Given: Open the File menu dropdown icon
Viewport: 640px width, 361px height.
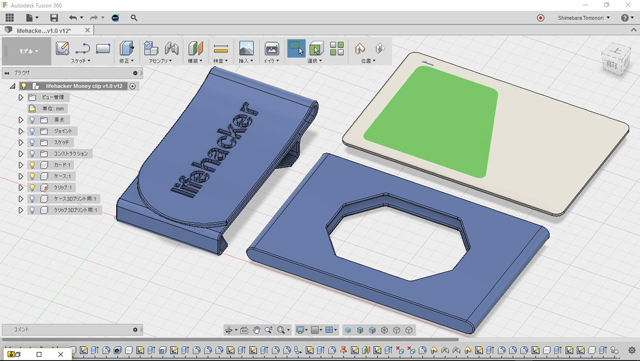Looking at the screenshot, I should [x=32, y=18].
